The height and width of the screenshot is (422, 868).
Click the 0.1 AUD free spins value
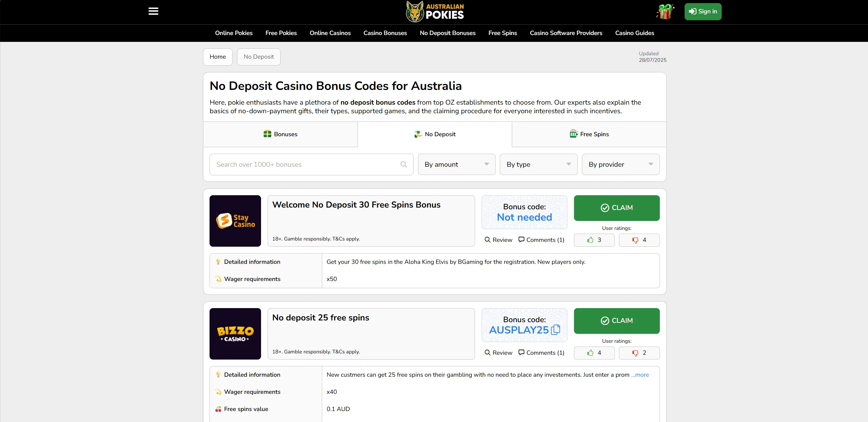[x=338, y=409]
